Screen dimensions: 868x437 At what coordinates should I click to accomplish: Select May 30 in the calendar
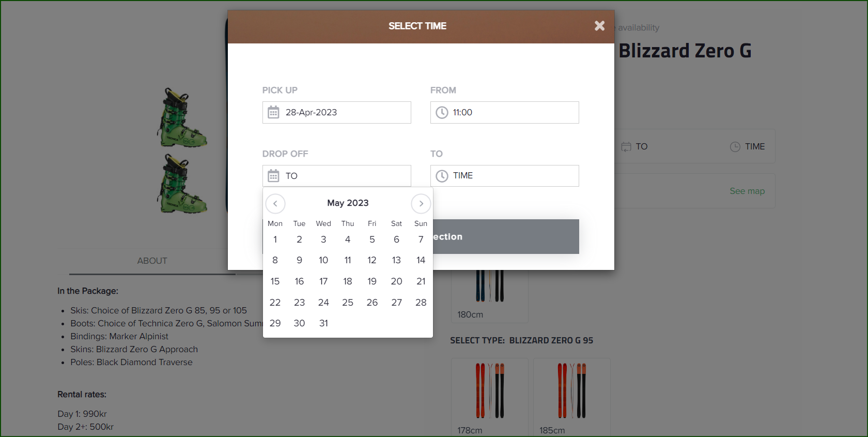pyautogui.click(x=299, y=323)
